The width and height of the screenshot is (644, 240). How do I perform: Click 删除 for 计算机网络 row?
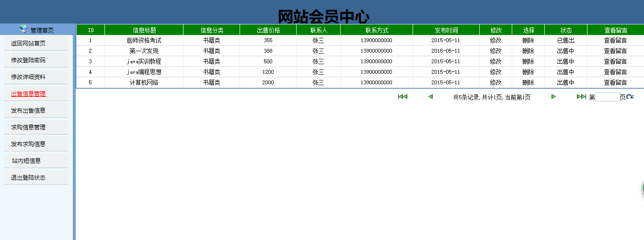point(528,82)
